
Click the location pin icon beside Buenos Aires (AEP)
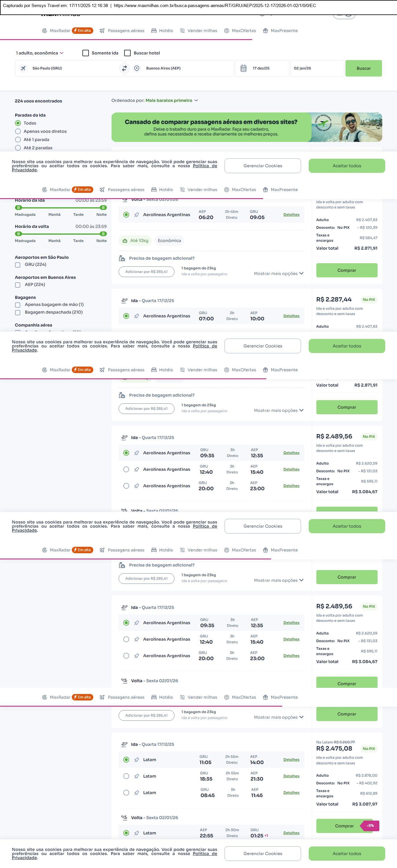coord(137,68)
